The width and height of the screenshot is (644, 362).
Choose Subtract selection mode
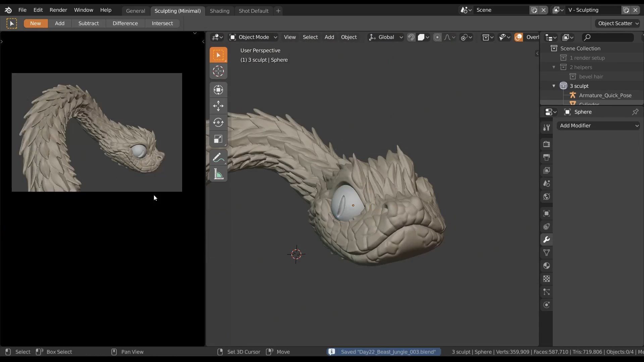(89, 23)
